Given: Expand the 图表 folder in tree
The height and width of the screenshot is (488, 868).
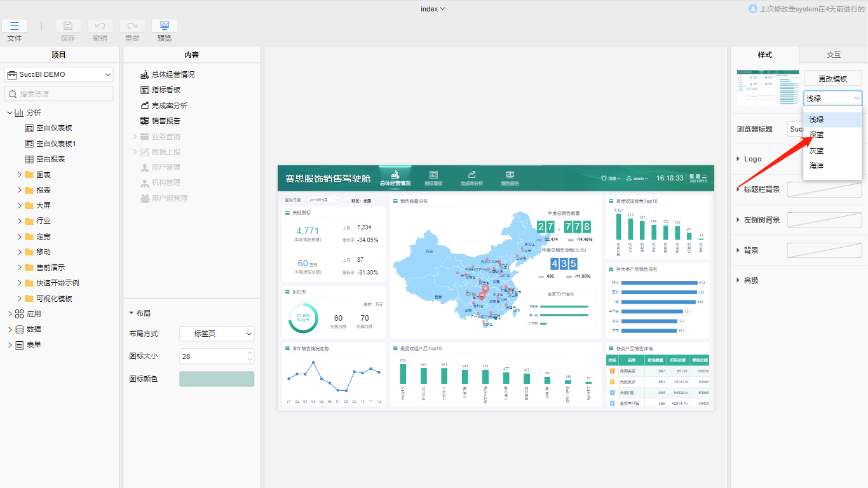Looking at the screenshot, I should pos(20,175).
